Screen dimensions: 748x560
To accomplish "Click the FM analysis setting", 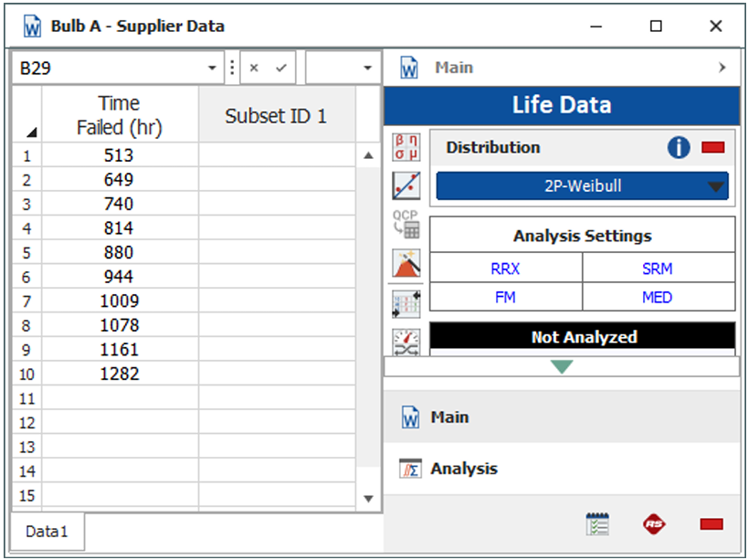I will click(506, 297).
